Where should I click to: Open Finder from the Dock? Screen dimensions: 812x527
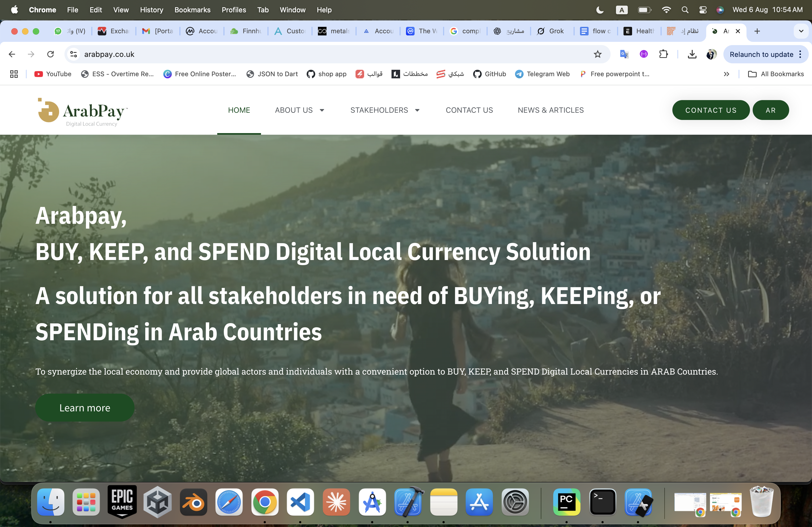(50, 502)
